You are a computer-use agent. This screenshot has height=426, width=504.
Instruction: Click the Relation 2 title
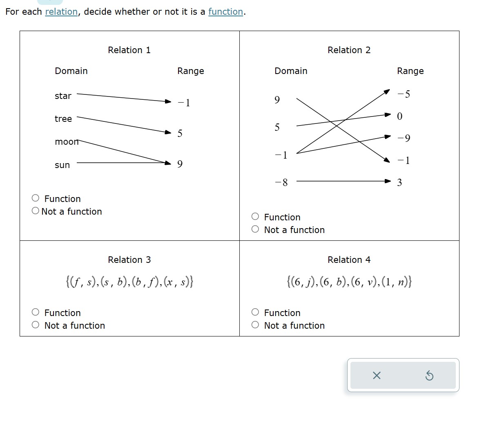click(x=349, y=50)
